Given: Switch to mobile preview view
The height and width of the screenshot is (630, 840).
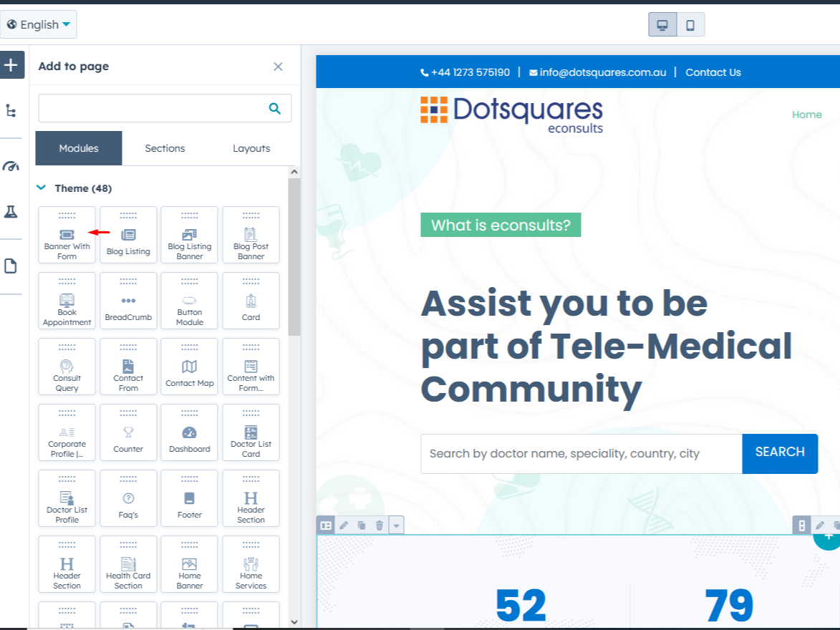Looking at the screenshot, I should pos(690,25).
